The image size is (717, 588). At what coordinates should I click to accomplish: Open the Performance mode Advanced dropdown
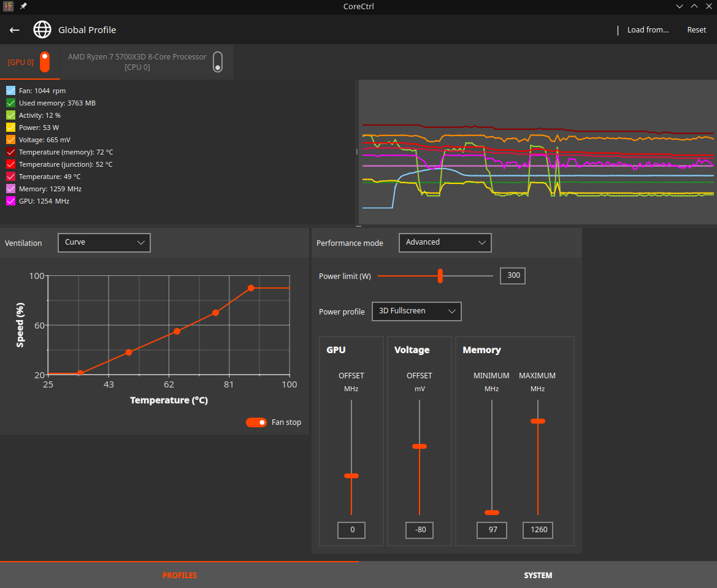[445, 242]
